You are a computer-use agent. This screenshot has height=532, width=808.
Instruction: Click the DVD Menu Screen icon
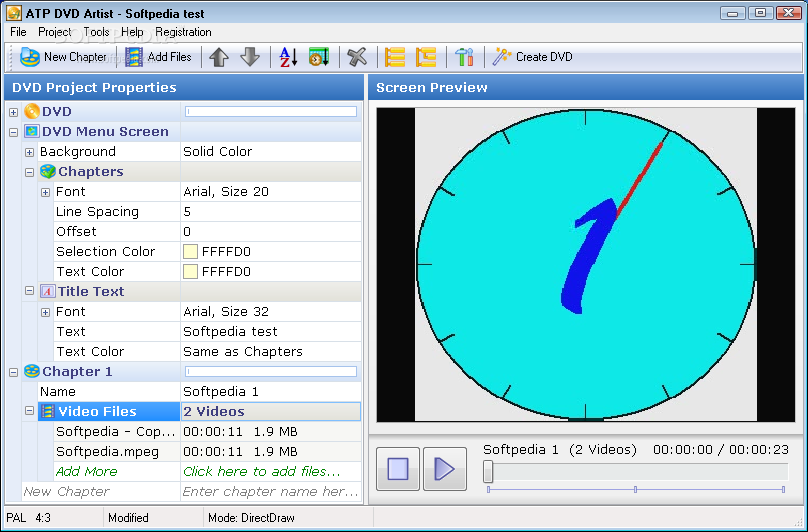[32, 131]
